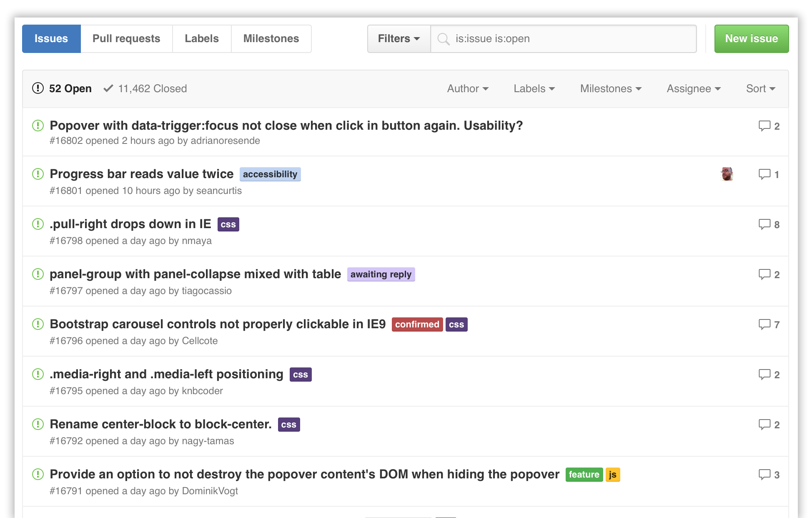Click the open issue icon for #16802
Viewport: 812px width, 518px height.
pyautogui.click(x=37, y=125)
